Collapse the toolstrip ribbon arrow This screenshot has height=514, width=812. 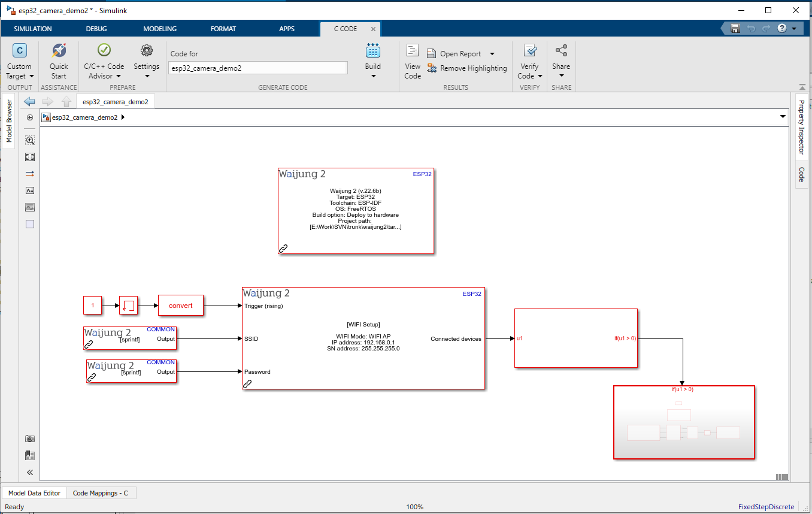(802, 87)
